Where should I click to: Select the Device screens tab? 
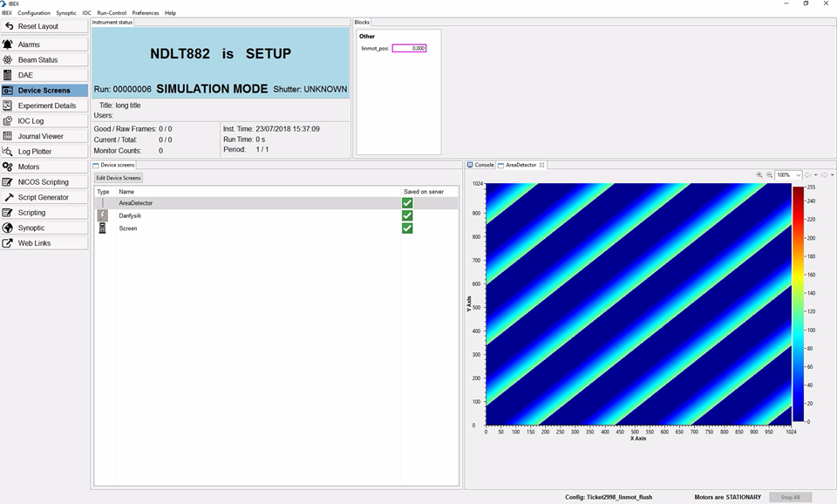click(113, 165)
